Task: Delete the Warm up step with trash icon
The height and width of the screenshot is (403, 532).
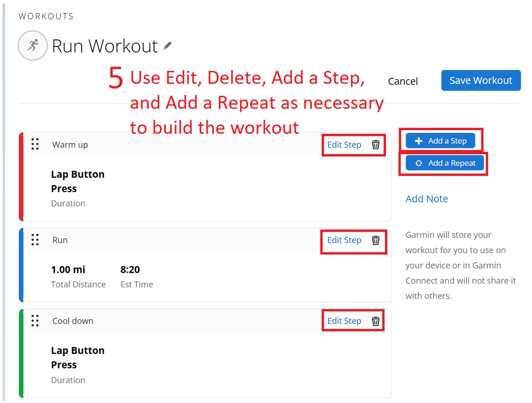Action: tap(375, 145)
